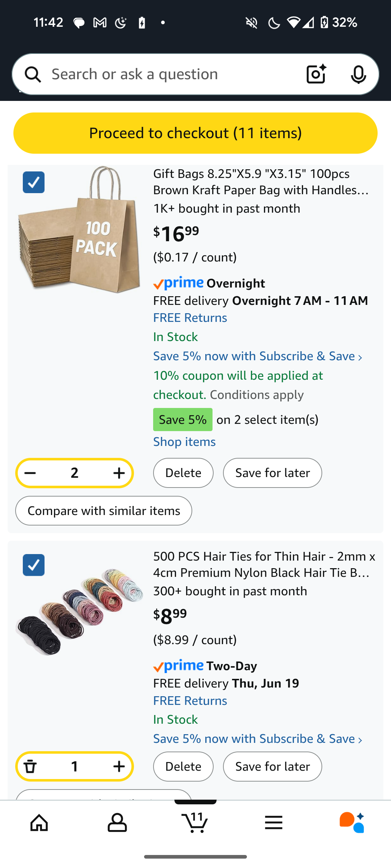Expand Subscribe & Save offer for hair ties
Image resolution: width=391 pixels, height=868 pixels.
257,739
